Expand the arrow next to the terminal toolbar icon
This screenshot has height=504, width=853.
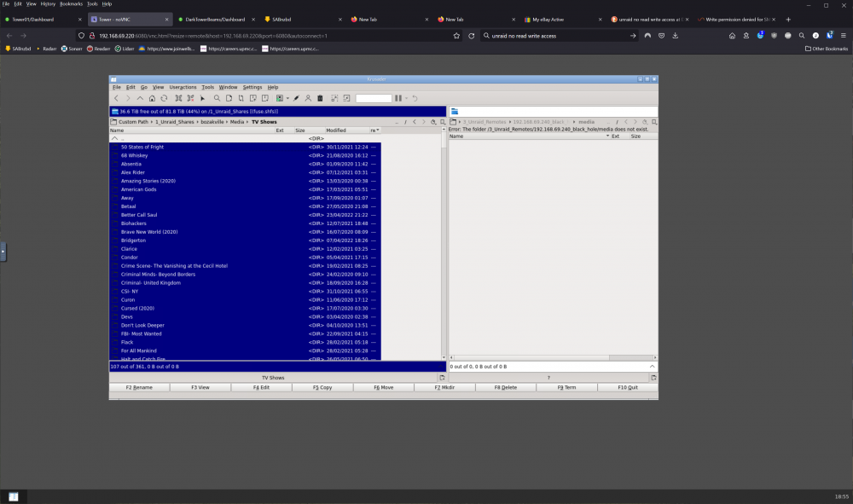[287, 98]
